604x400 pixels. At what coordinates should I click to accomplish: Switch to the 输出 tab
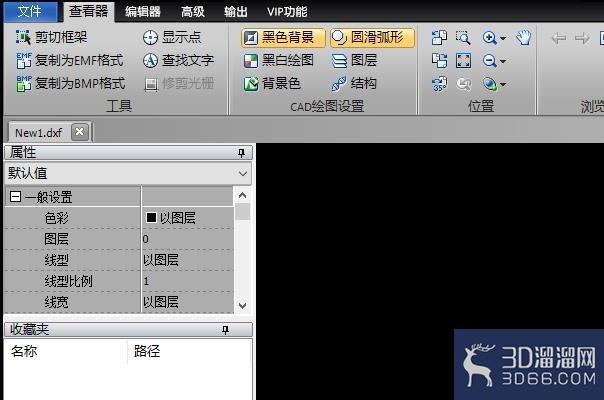point(236,12)
